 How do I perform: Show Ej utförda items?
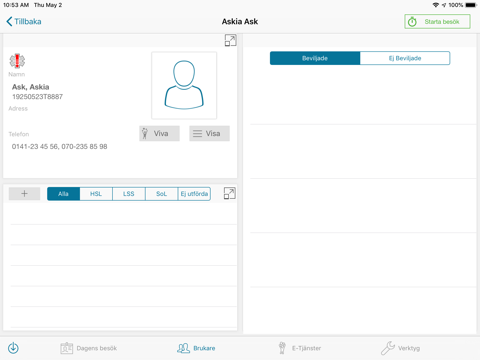tap(194, 194)
